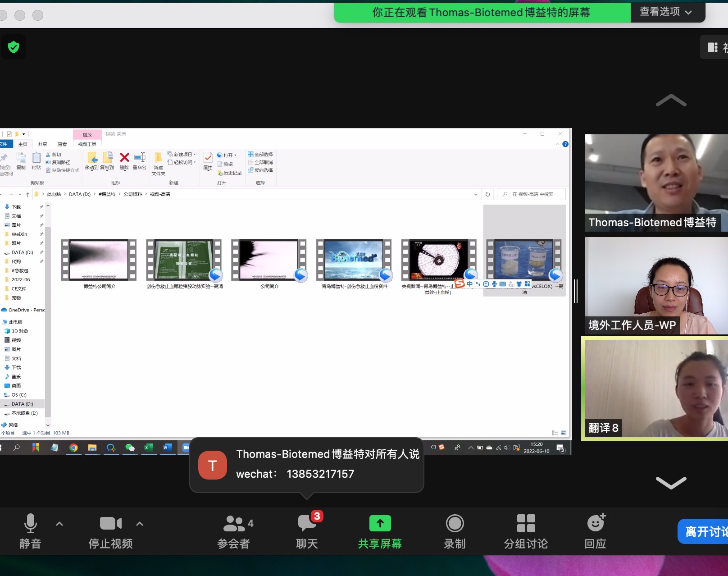This screenshot has height=576, width=728.
Task: Select Thomas-Biotemed博益特 video tile
Action: coord(656,183)
